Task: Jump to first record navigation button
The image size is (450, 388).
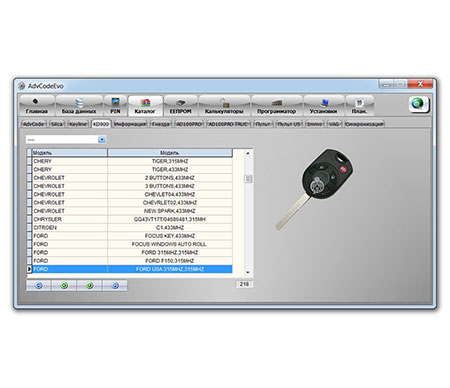Action: (x=39, y=286)
